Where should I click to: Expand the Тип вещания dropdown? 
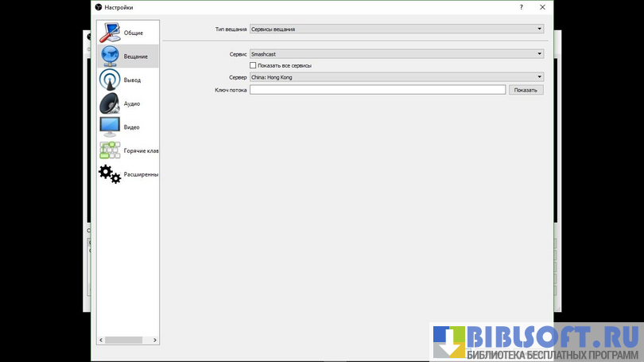coord(396,29)
